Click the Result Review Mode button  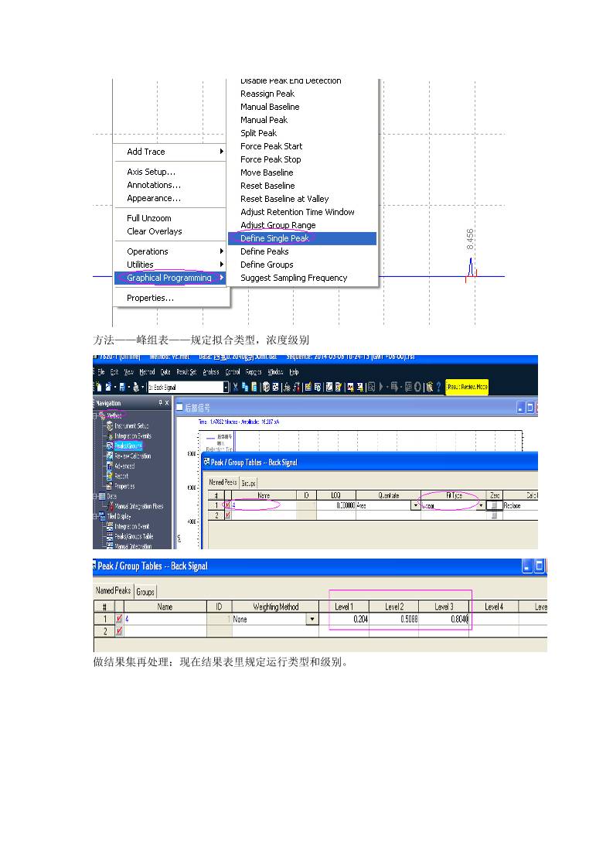coord(467,387)
